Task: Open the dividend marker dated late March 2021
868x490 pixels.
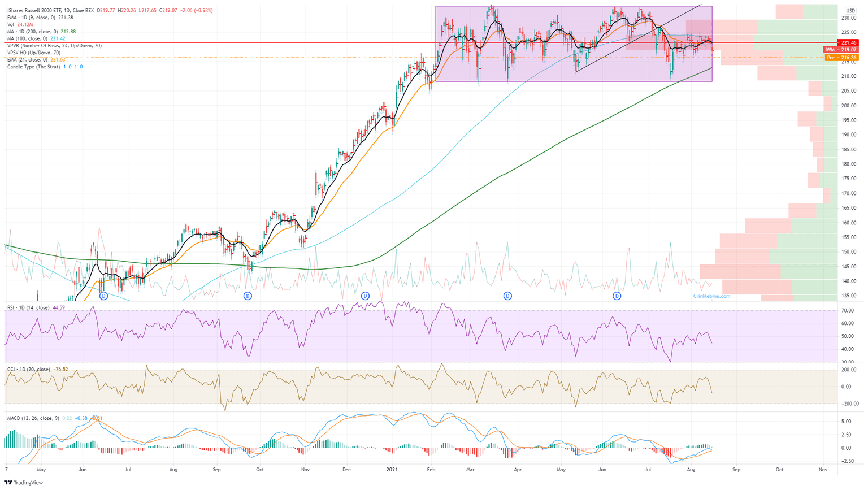Action: (507, 296)
